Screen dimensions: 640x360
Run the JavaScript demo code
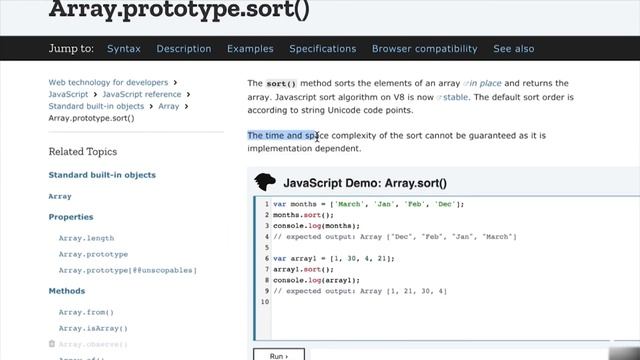[x=279, y=356]
